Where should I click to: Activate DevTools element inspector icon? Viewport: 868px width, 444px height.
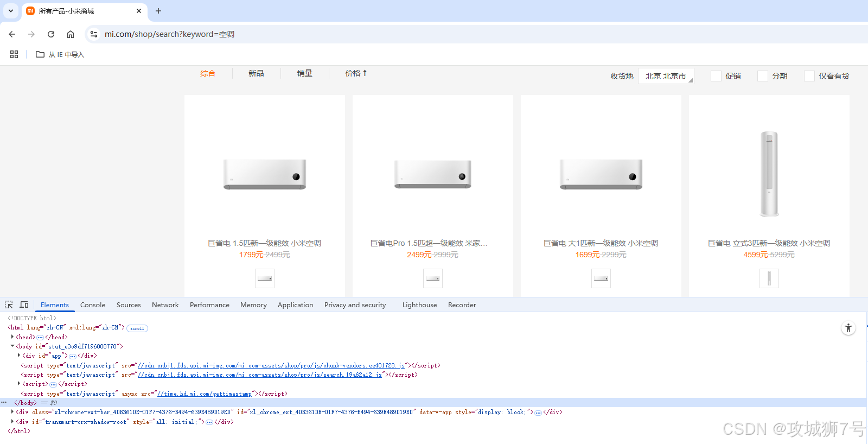point(9,305)
